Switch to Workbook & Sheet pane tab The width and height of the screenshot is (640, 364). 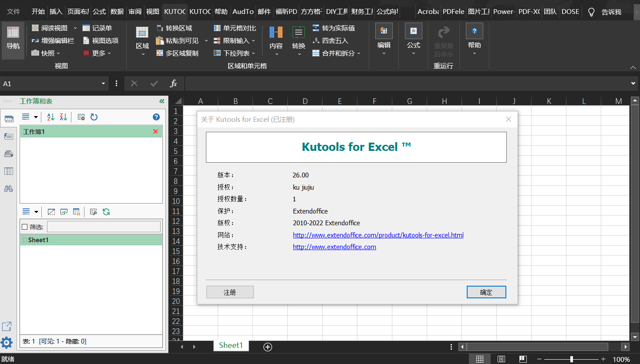coord(9,119)
